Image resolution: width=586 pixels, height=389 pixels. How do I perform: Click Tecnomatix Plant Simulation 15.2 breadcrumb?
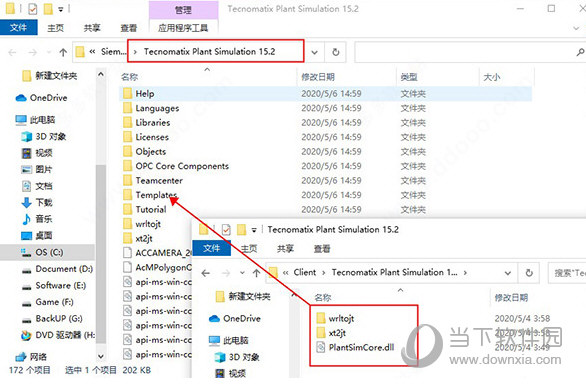[209, 52]
